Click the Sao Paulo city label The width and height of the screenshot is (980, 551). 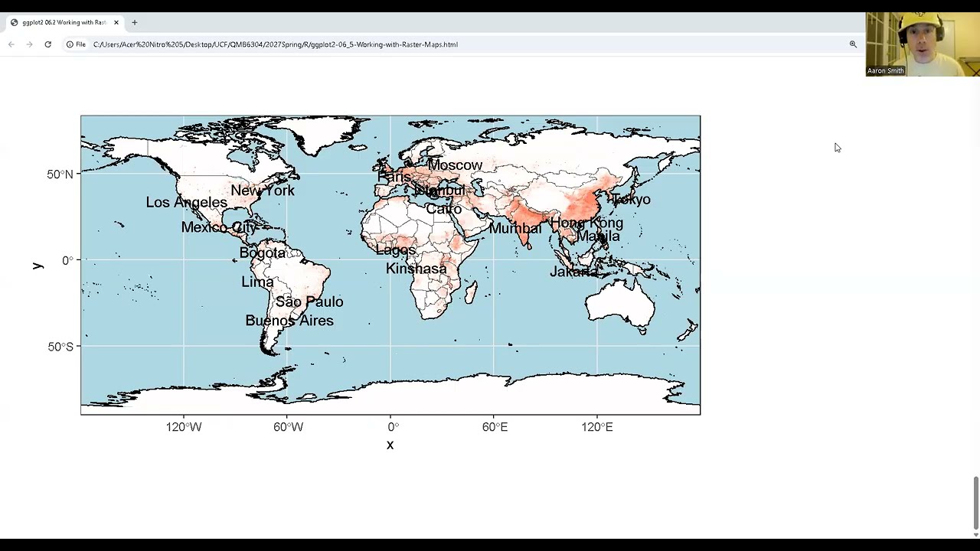pos(309,302)
